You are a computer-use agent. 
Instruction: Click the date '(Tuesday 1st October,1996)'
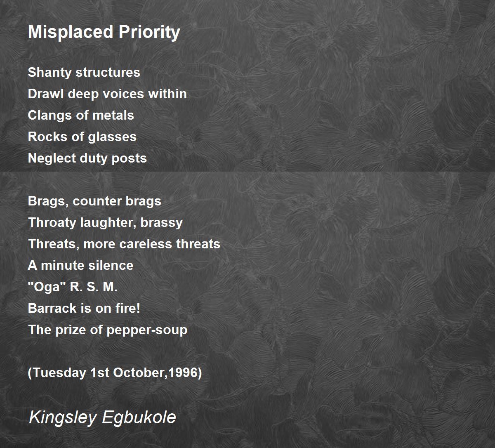(x=115, y=373)
